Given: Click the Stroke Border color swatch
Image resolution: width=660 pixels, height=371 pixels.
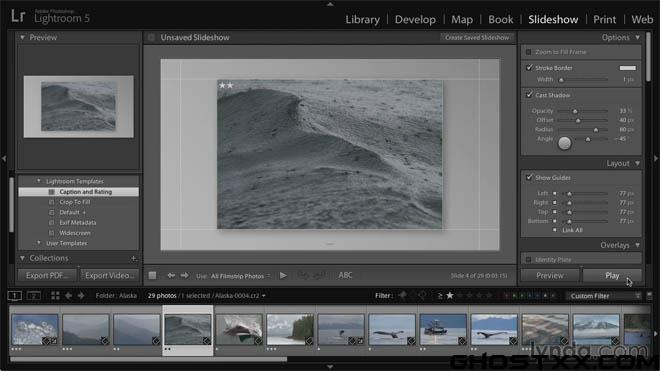Looking at the screenshot, I should click(x=628, y=68).
